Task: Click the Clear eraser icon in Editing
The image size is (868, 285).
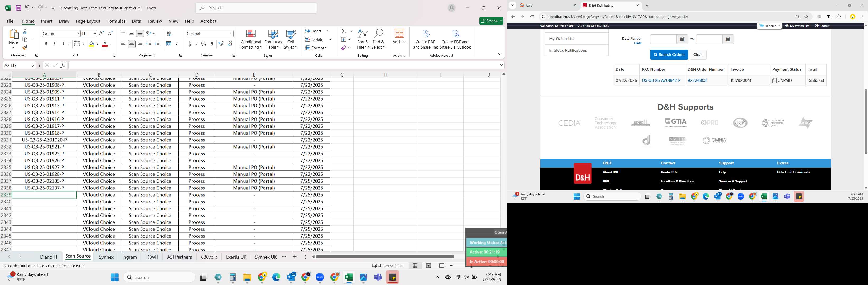Action: point(343,48)
